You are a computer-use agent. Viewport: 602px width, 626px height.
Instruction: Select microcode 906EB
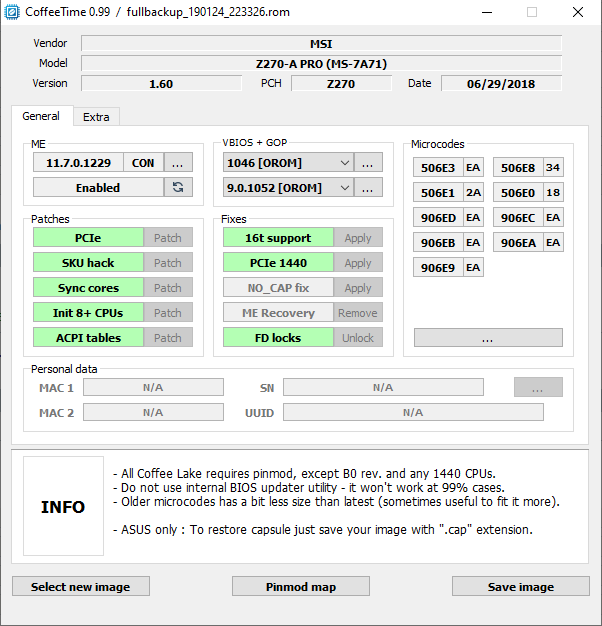tap(438, 242)
